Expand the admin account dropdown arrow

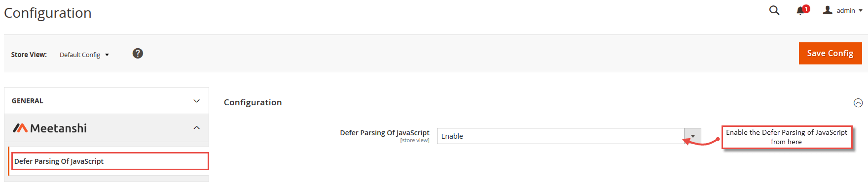coord(860,11)
